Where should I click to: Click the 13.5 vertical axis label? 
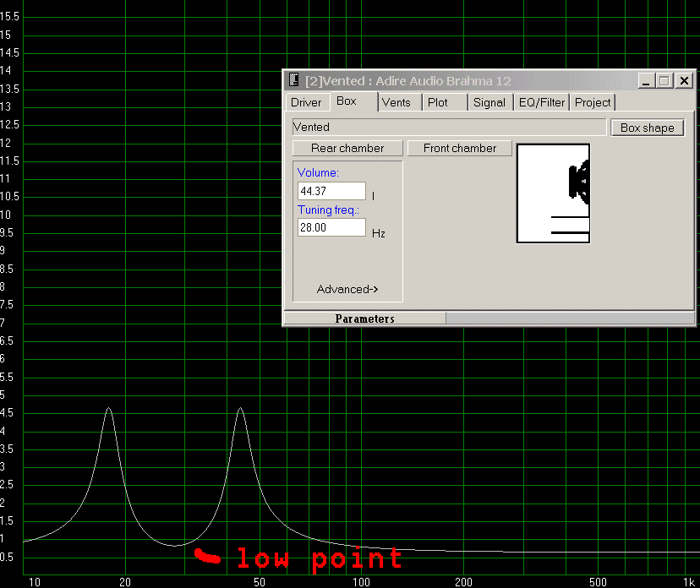pyautogui.click(x=9, y=89)
